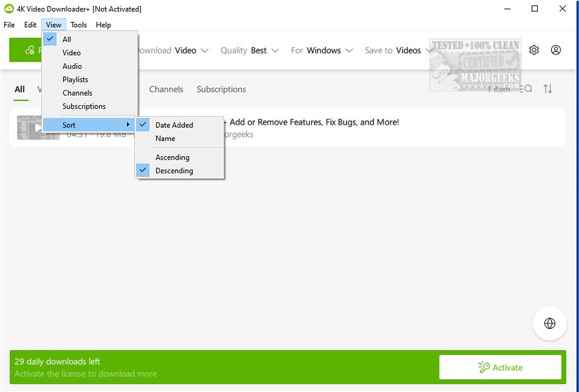Open the Download Video type dropdown

tap(173, 50)
